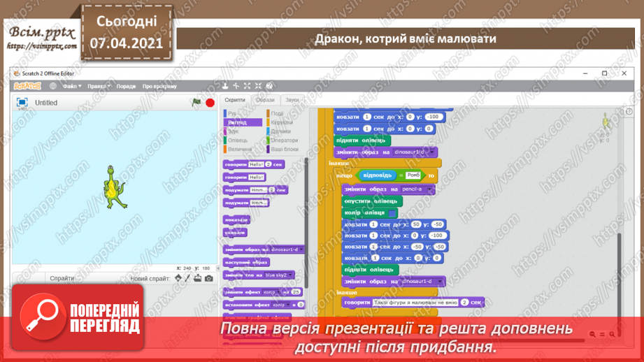This screenshot has height=362, width=644.
Task: Reset scripts area zoom
Action: 602,334
